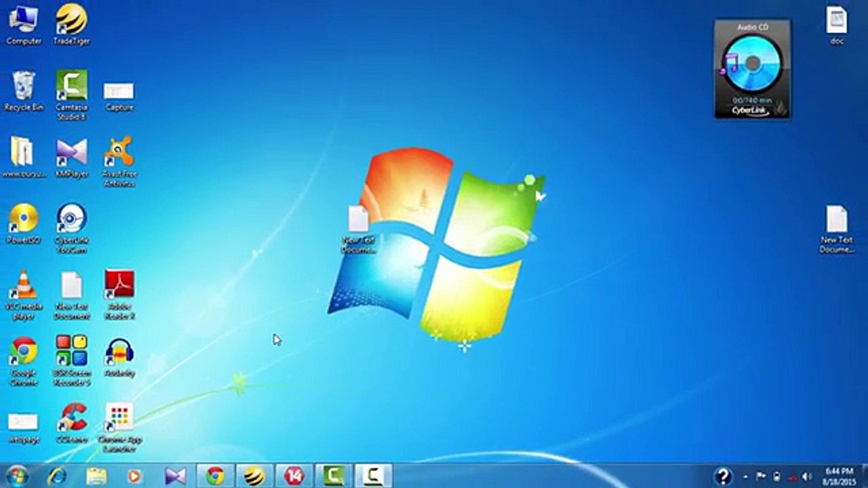868x488 pixels.
Task: Open the volume speaker tray icon
Action: click(x=807, y=476)
